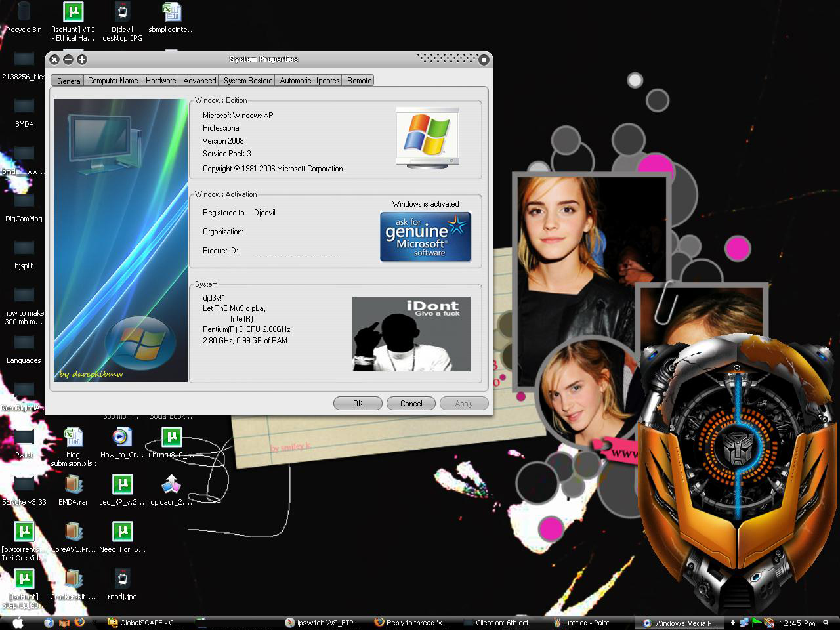
Task: Select the rnbdj.jpg image icon
Action: click(x=122, y=579)
